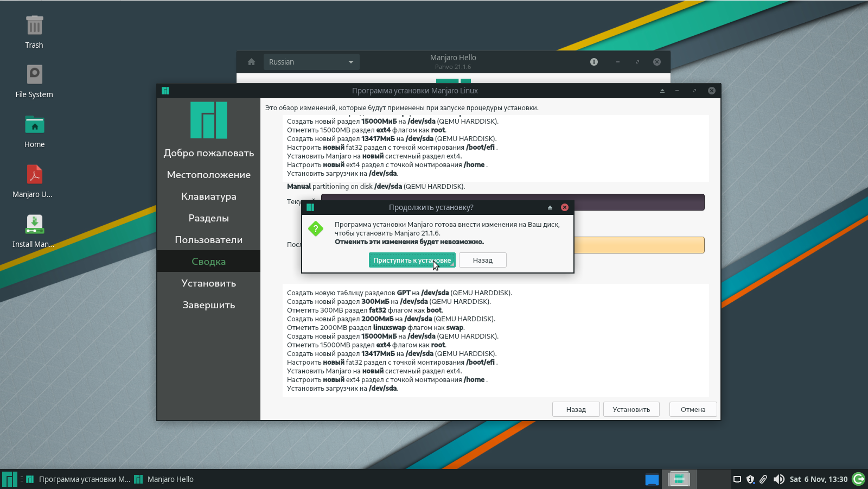The height and width of the screenshot is (489, 868).
Task: Select 'Завершить' step in sidebar
Action: [209, 305]
